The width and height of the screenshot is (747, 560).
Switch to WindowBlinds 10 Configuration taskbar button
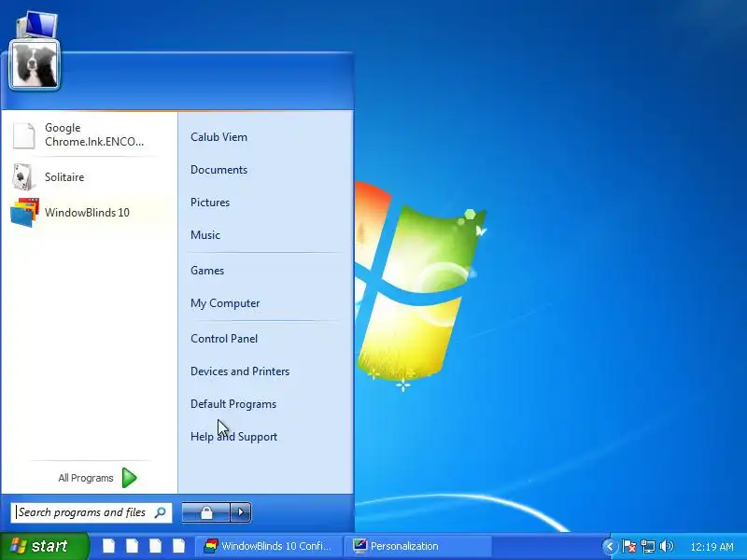[269, 546]
